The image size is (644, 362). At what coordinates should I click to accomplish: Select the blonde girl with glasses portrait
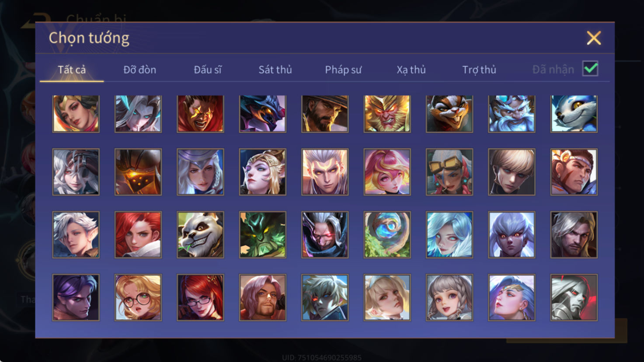[138, 297]
